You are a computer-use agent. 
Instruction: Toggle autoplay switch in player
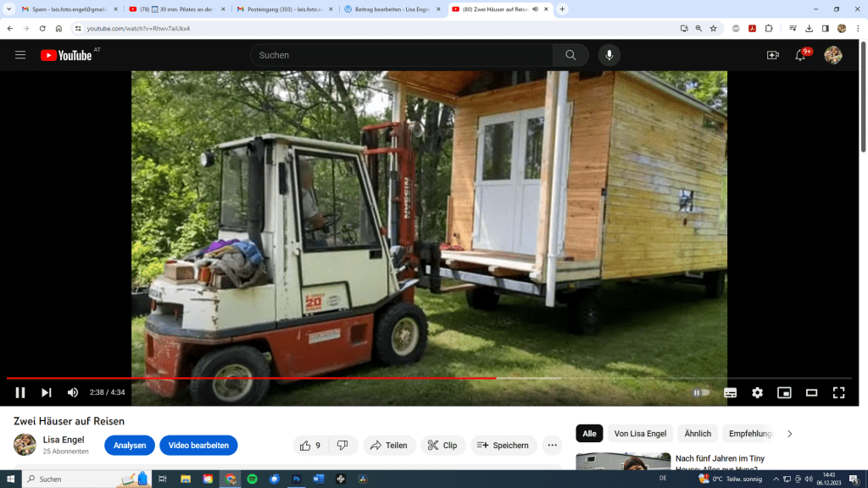(x=701, y=392)
